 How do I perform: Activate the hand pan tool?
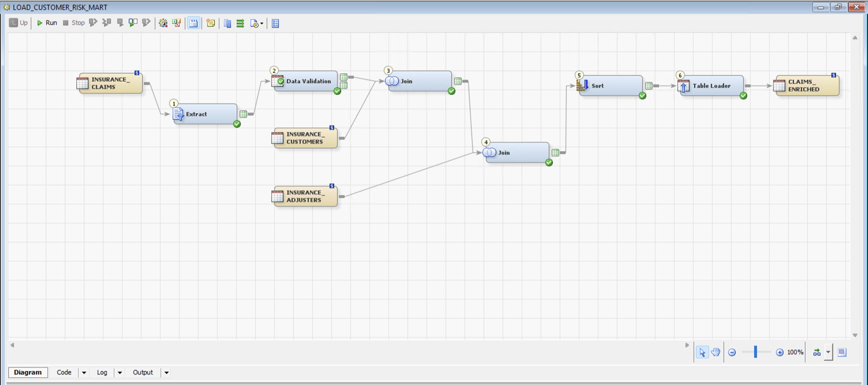click(715, 352)
